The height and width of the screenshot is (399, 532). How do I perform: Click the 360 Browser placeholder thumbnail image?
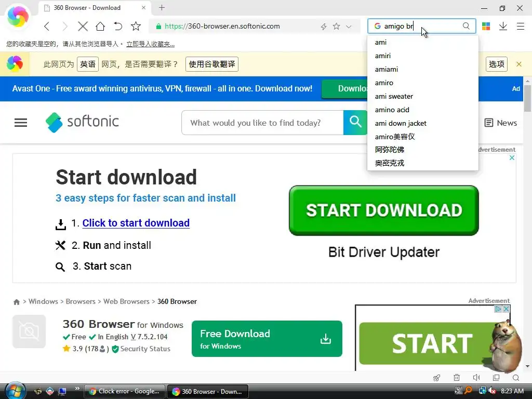tap(29, 331)
